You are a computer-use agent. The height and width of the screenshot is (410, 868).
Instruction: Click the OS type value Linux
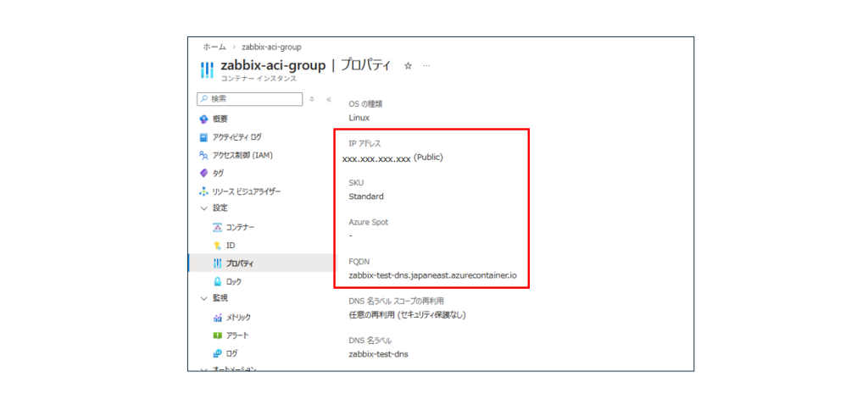point(359,117)
